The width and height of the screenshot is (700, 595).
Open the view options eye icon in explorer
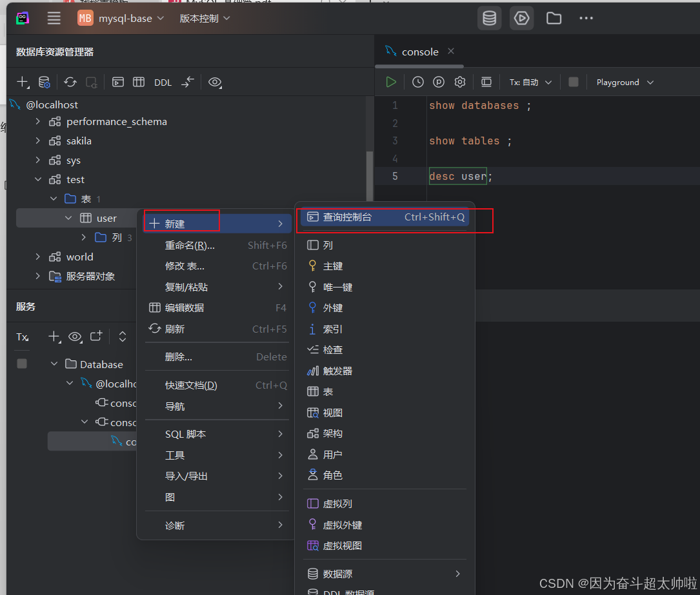click(x=215, y=82)
